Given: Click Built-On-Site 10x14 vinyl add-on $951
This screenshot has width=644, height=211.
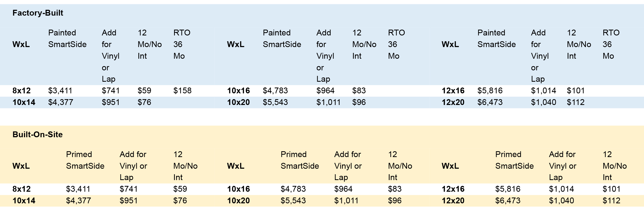Looking at the screenshot, I should 128,201.
